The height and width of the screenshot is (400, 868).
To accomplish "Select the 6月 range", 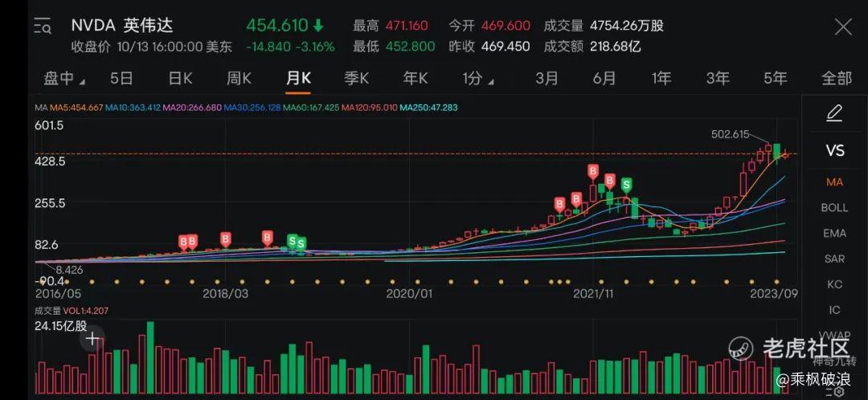I will (x=604, y=79).
